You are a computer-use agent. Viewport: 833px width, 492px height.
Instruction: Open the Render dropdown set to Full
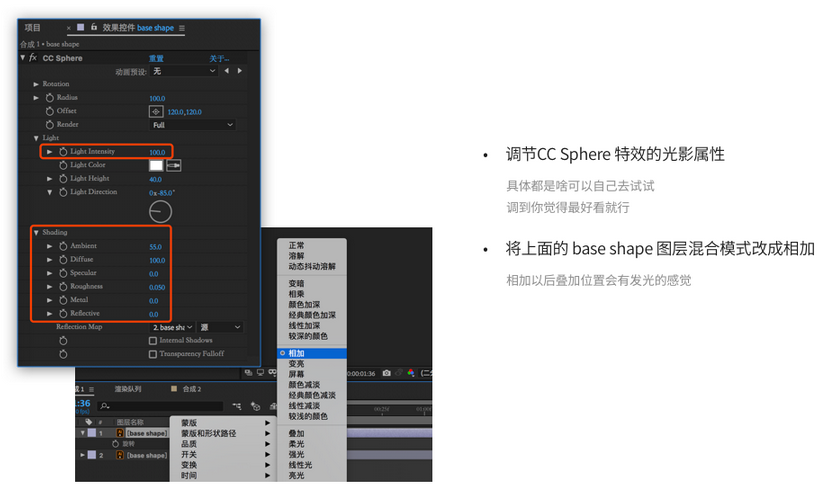[192, 125]
